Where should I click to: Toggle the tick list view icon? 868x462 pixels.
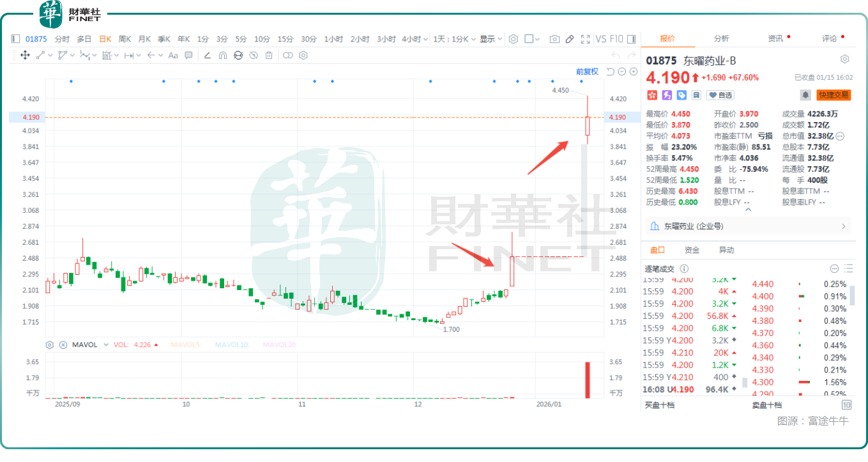point(848,269)
